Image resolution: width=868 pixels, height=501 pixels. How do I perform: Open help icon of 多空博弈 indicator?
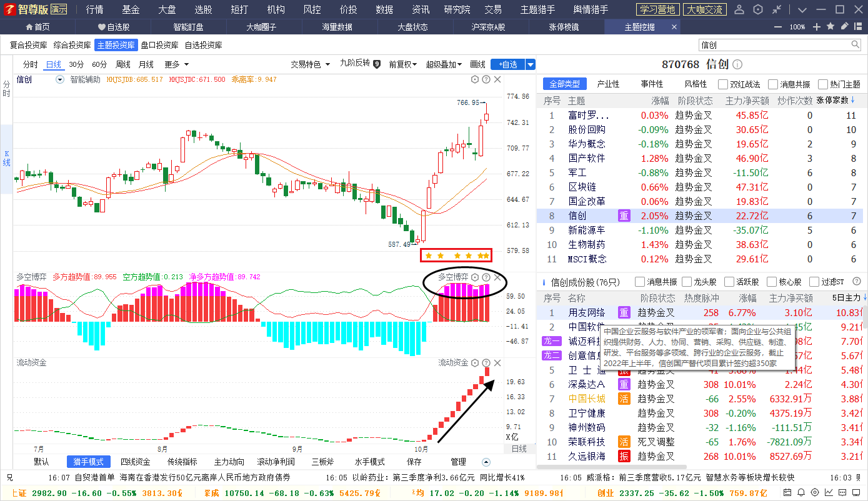[486, 277]
